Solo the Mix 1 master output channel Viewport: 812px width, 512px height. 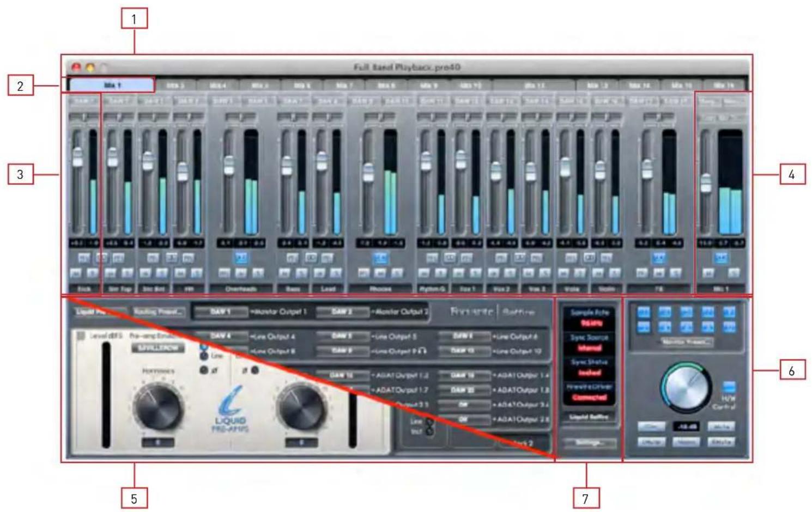point(734,273)
